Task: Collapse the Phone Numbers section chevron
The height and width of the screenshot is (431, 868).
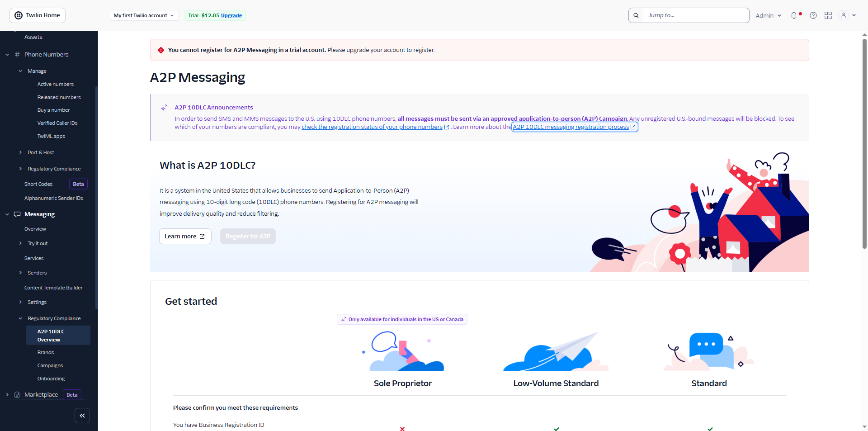Action: [x=7, y=55]
